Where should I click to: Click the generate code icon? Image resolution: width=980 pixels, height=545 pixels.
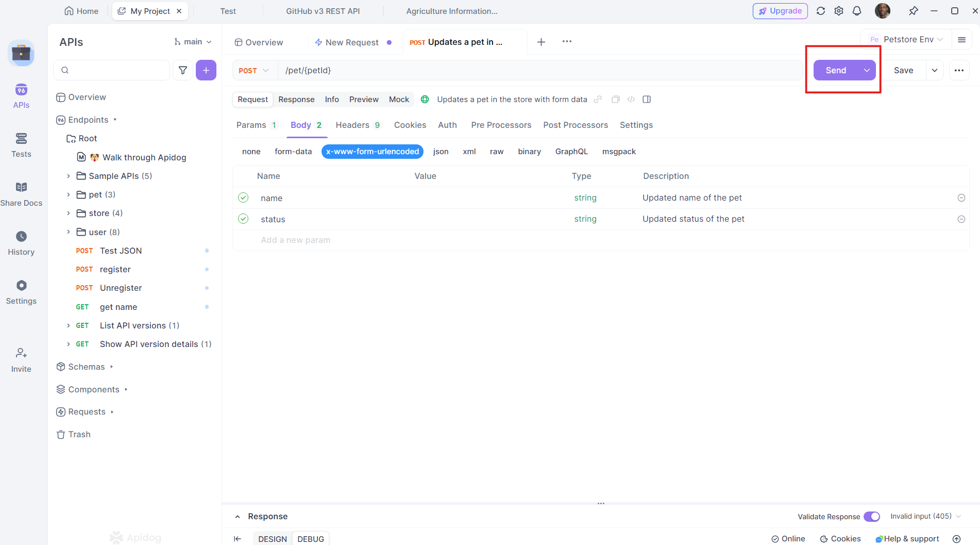631,100
